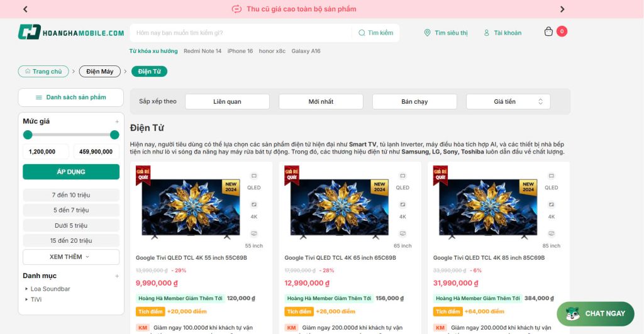This screenshot has width=644, height=334.
Task: Click the screen-size icon on 65C69B card
Action: 402,234
